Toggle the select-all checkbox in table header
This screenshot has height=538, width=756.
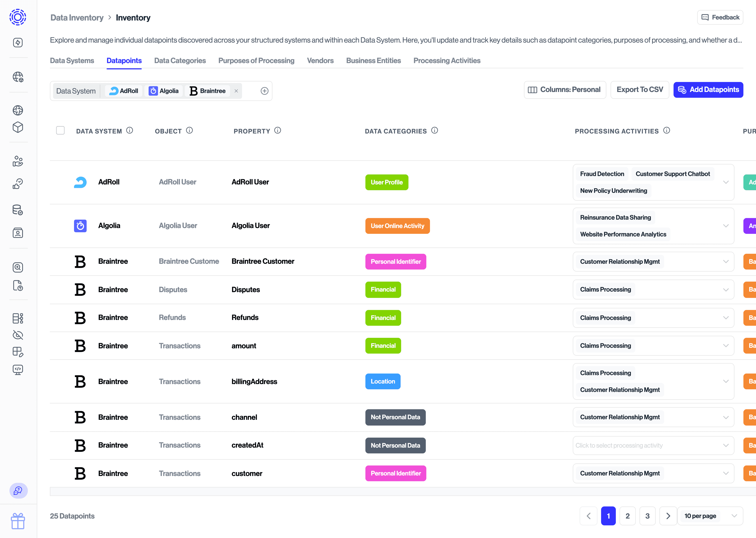(60, 131)
